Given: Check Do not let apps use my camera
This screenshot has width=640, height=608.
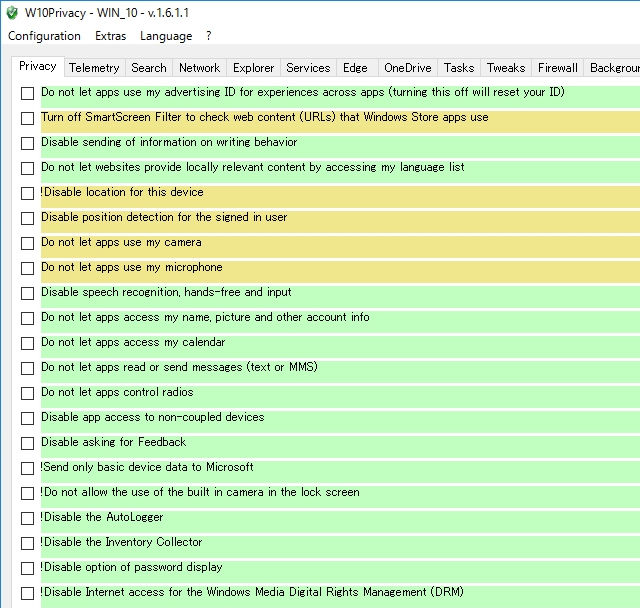Looking at the screenshot, I should coord(27,243).
